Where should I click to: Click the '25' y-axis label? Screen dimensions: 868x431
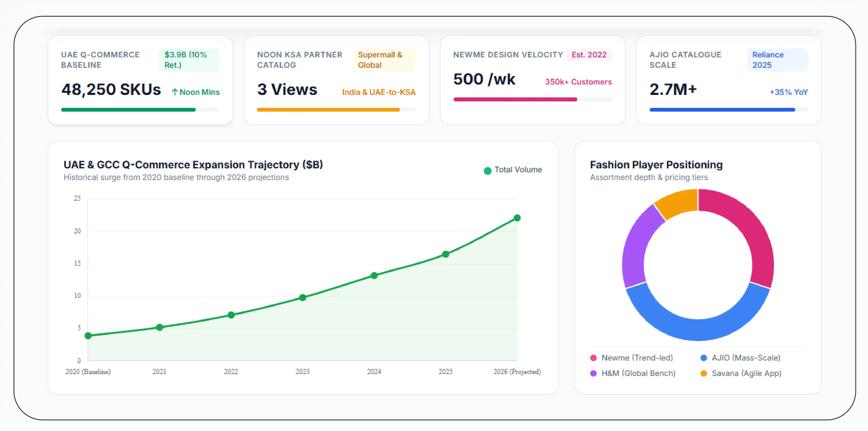point(77,198)
